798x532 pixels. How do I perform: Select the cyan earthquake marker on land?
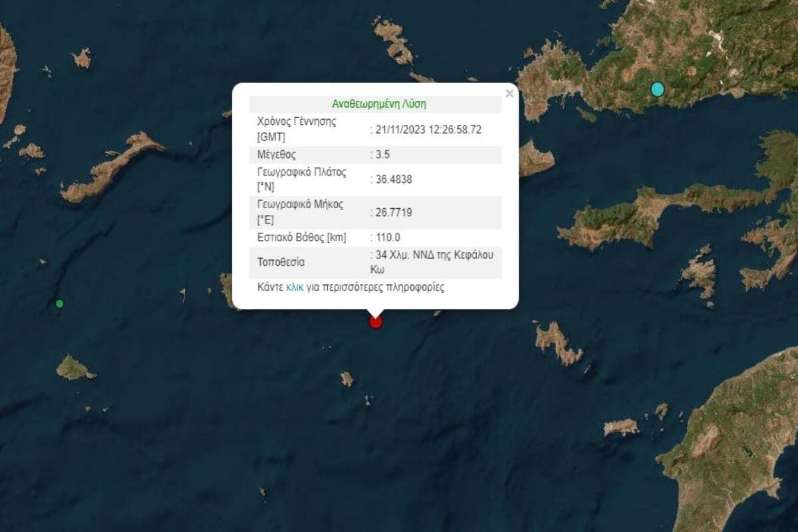tap(658, 89)
